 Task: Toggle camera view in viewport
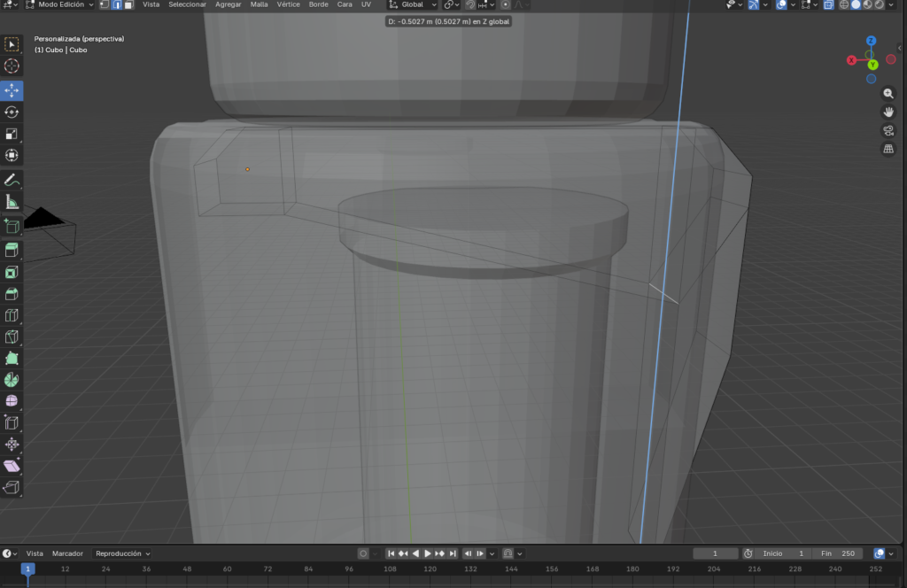(x=888, y=130)
